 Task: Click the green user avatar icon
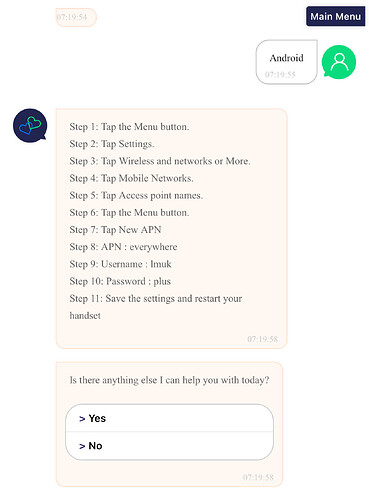tap(339, 62)
